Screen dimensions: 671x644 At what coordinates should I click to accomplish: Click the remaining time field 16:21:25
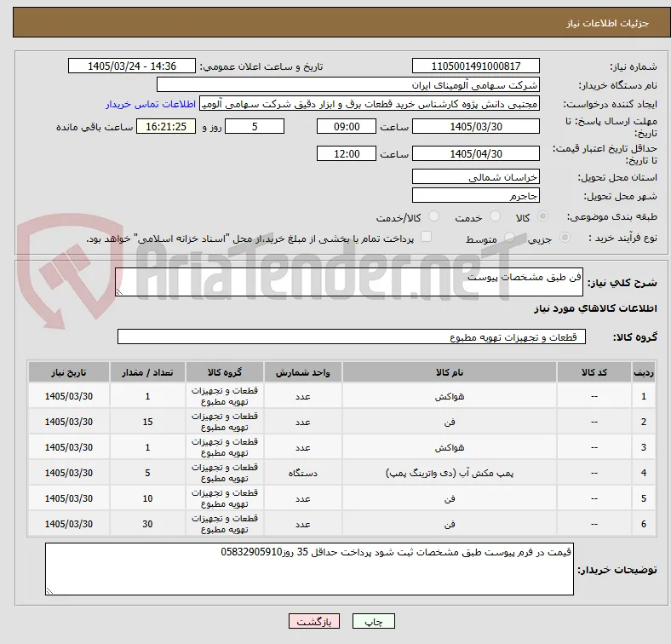coord(166,126)
